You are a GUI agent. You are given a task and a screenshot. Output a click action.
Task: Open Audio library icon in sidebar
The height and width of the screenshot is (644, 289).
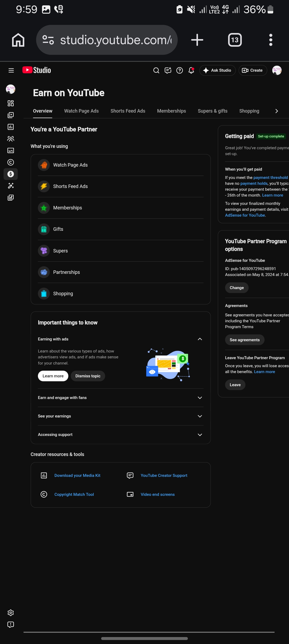point(11,198)
